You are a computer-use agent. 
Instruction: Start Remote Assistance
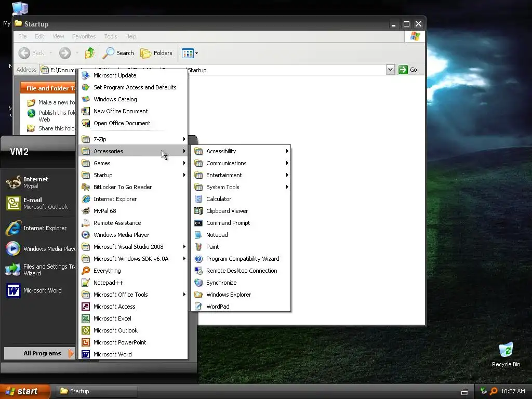tap(133, 222)
